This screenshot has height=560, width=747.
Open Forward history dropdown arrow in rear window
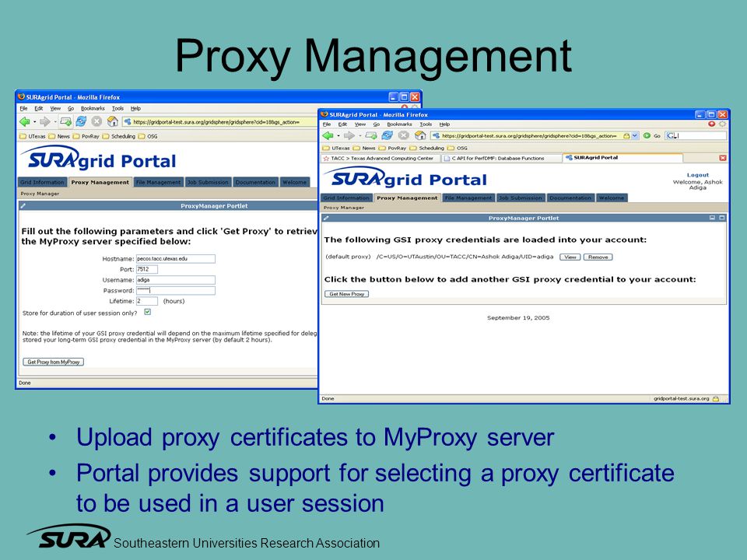(x=55, y=122)
